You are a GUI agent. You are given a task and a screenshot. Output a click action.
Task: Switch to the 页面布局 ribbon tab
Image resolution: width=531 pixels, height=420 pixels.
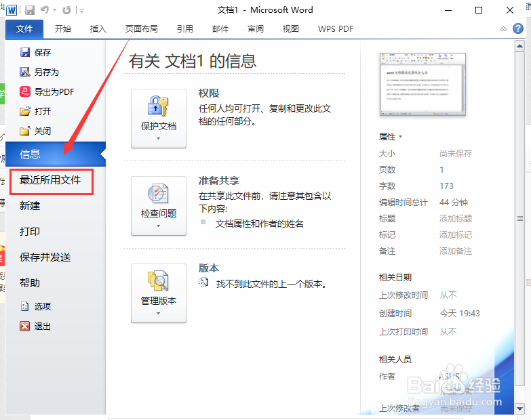(x=142, y=29)
